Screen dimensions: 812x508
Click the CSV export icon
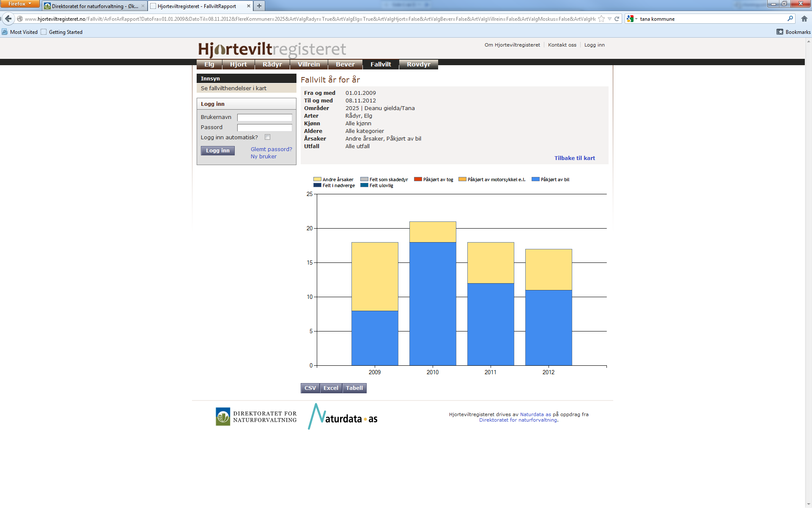coord(309,388)
